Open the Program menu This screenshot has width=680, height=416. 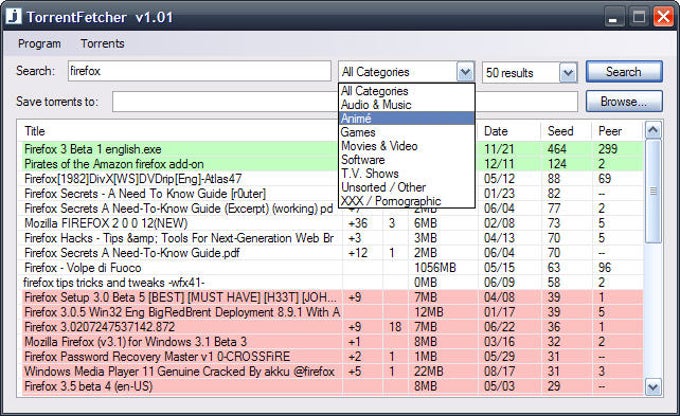tap(39, 43)
